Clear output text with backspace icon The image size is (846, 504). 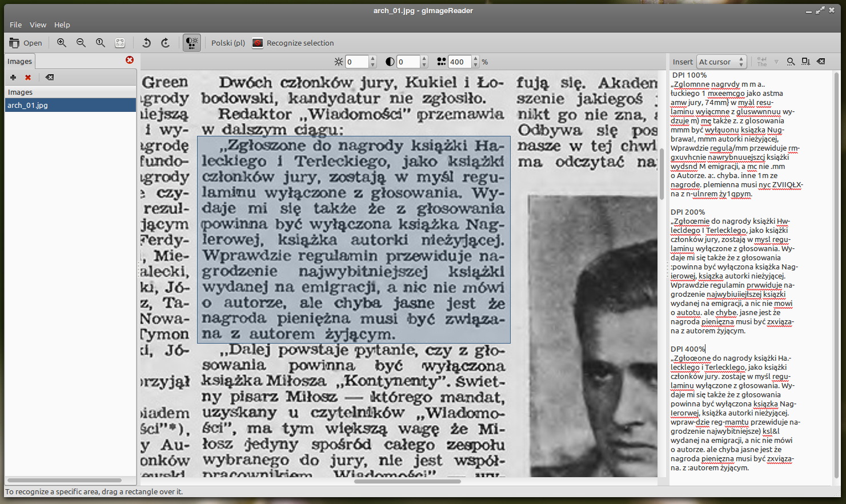821,62
